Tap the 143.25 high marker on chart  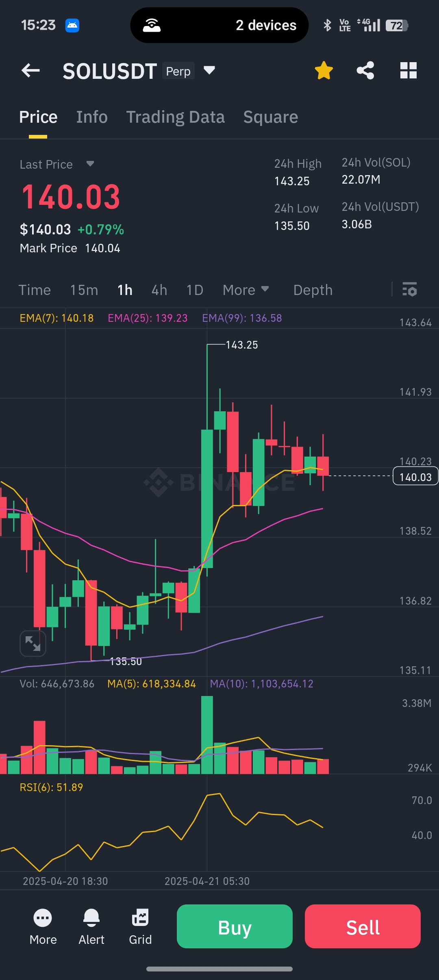point(241,345)
